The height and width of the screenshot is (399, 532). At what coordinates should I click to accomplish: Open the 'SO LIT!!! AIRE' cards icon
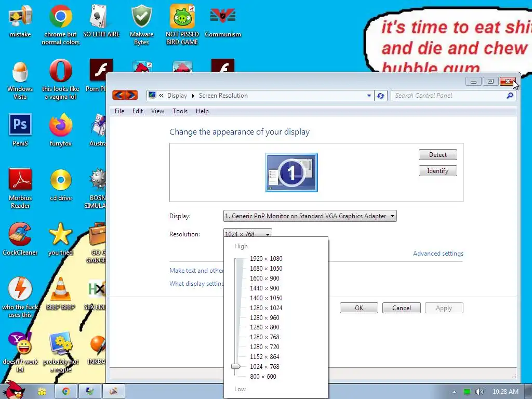[101, 21]
